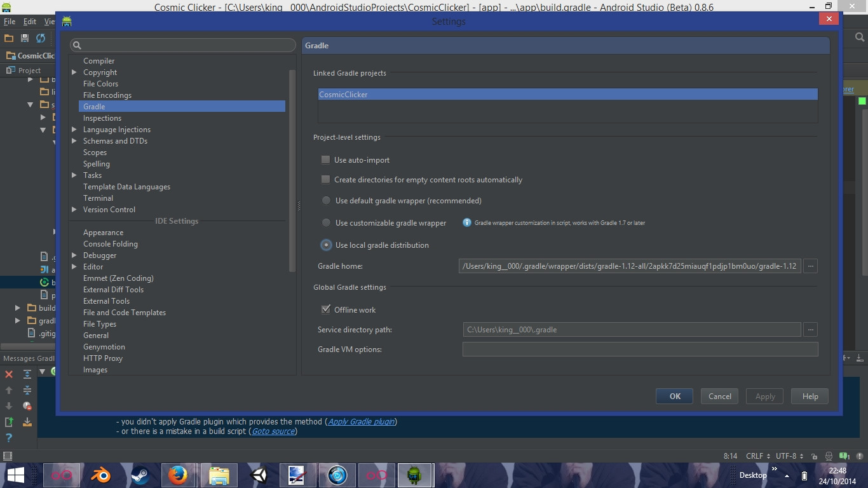Expand all messages in the Gradle console

pyautogui.click(x=27, y=374)
